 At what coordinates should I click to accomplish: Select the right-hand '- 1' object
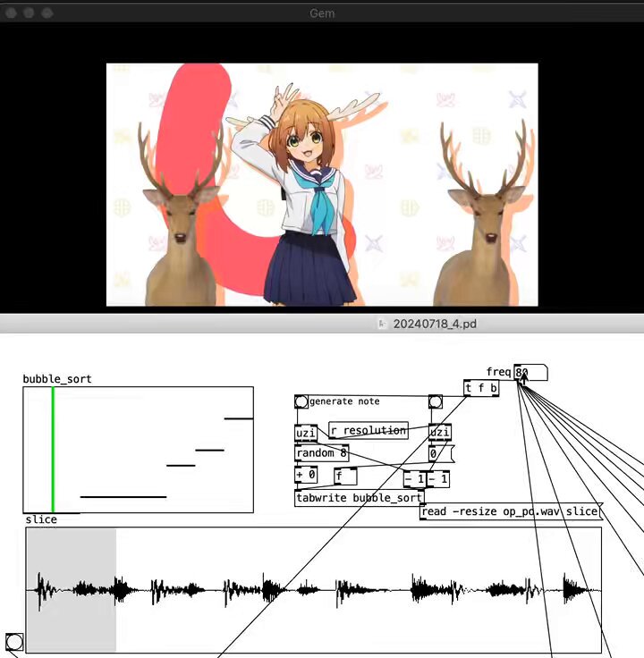tap(438, 479)
